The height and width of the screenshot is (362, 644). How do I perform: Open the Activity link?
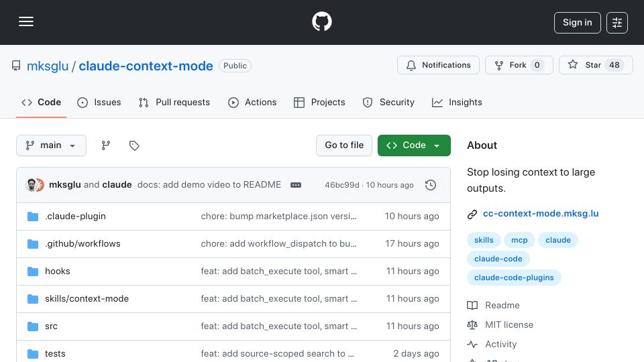(492, 345)
